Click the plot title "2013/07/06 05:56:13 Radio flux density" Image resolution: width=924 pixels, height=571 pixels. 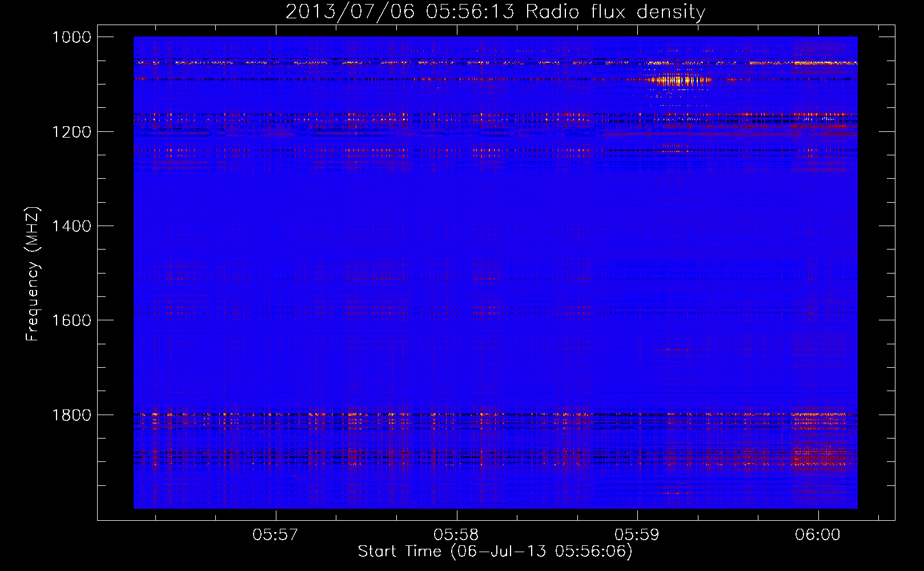495,11
